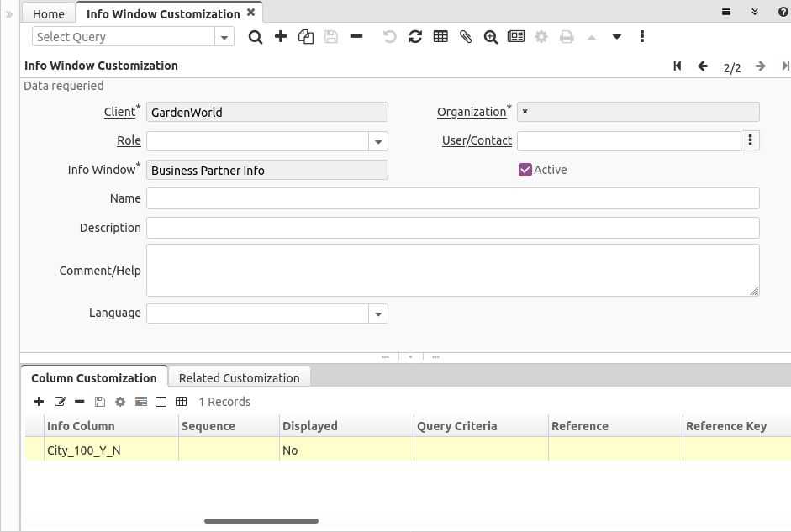Open the record lookup search icon
791x532 pixels.
(x=256, y=36)
